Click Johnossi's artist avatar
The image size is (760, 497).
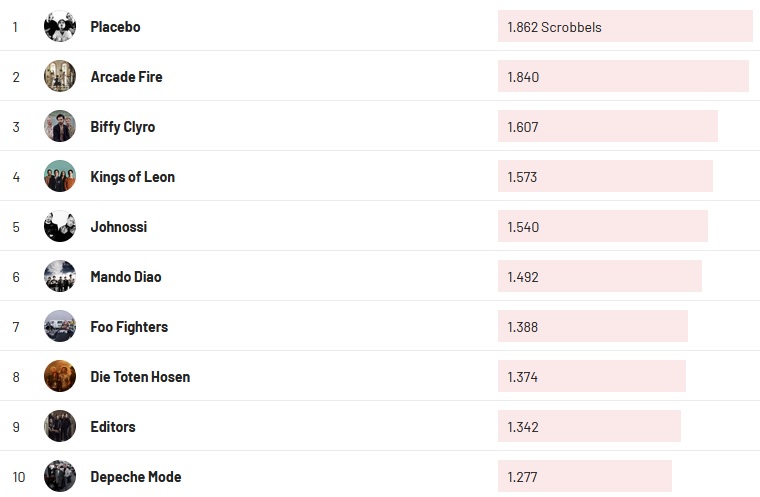click(x=60, y=227)
